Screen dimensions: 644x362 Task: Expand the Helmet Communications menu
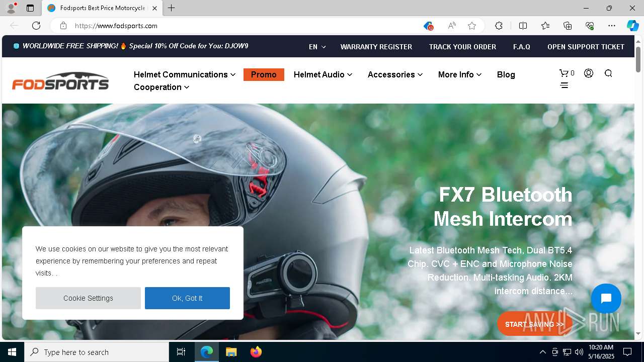coord(185,74)
